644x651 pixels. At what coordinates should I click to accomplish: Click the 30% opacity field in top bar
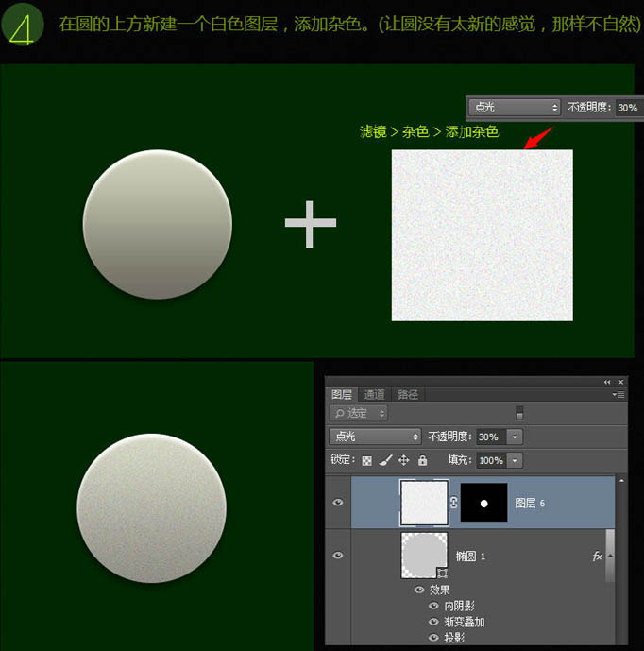[627, 108]
